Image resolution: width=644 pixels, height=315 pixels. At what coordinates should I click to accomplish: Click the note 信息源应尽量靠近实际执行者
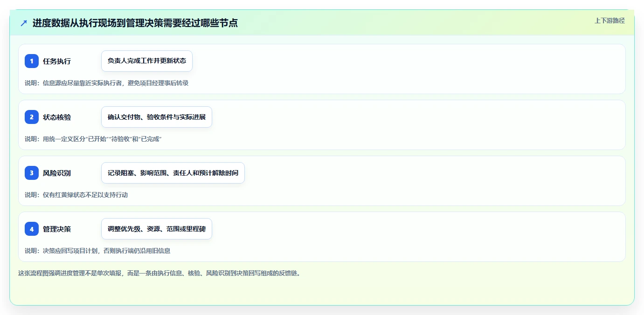(83, 83)
